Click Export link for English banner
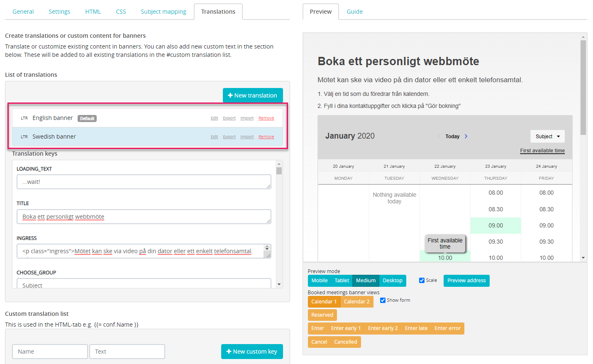Screen dimensions: 593x364 pyautogui.click(x=229, y=118)
